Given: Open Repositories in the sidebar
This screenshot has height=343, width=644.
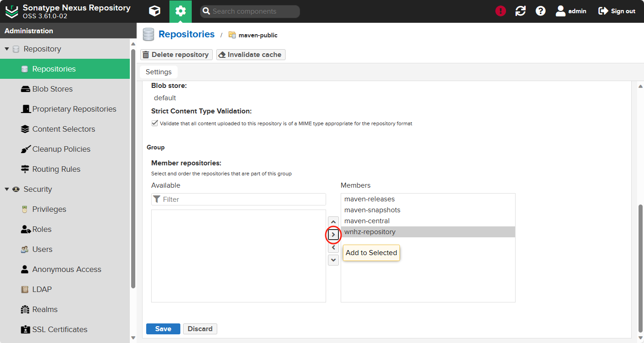Looking at the screenshot, I should (65, 69).
